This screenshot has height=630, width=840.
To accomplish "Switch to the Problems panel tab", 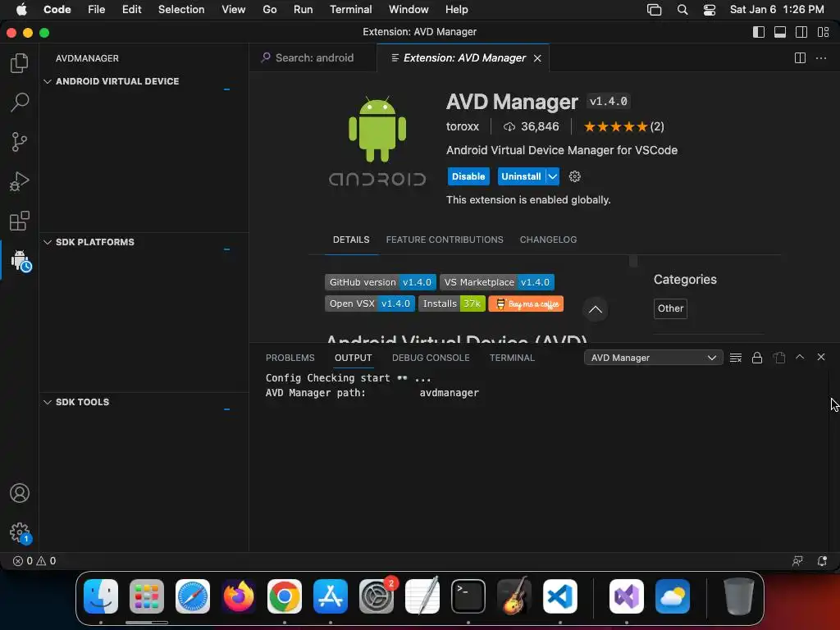I will pos(290,358).
